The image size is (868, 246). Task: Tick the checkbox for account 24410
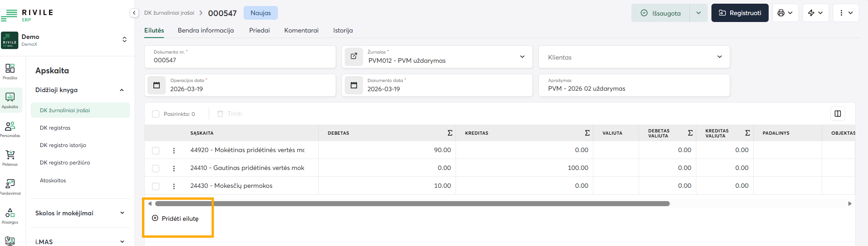[x=156, y=168]
